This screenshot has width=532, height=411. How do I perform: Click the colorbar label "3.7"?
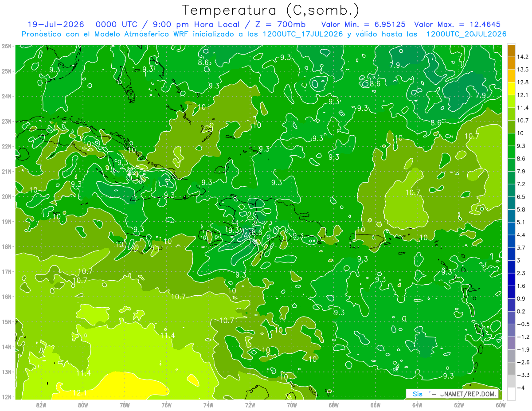coord(522,247)
